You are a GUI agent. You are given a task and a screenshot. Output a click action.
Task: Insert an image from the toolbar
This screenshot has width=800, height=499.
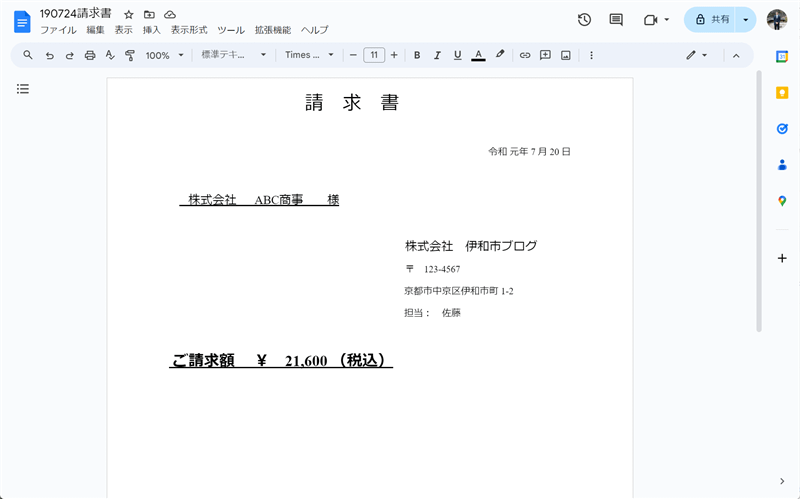pyautogui.click(x=565, y=55)
